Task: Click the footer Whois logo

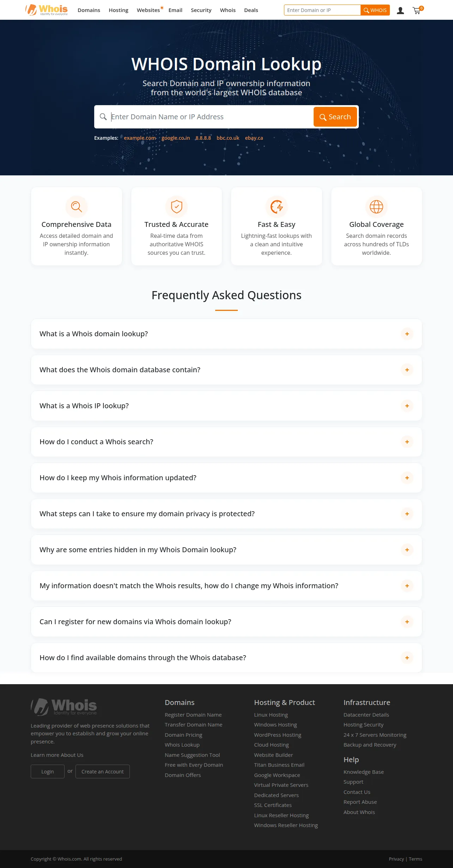Action: pyautogui.click(x=64, y=707)
